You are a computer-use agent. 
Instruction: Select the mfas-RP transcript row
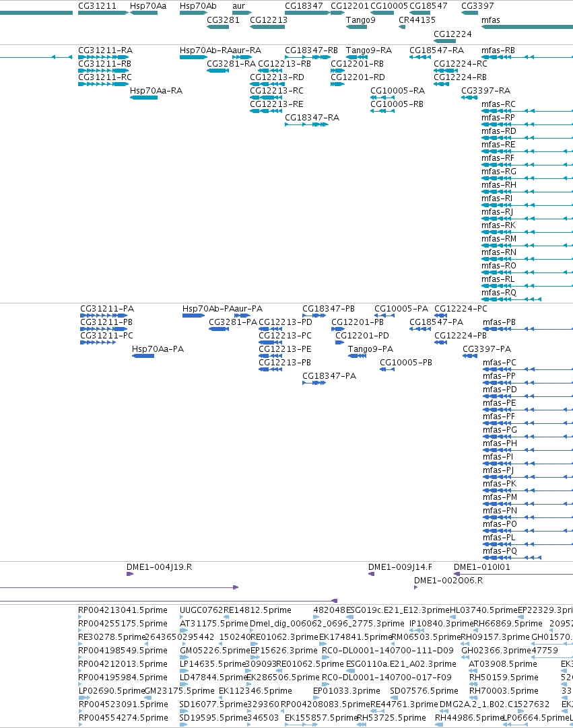(x=527, y=124)
